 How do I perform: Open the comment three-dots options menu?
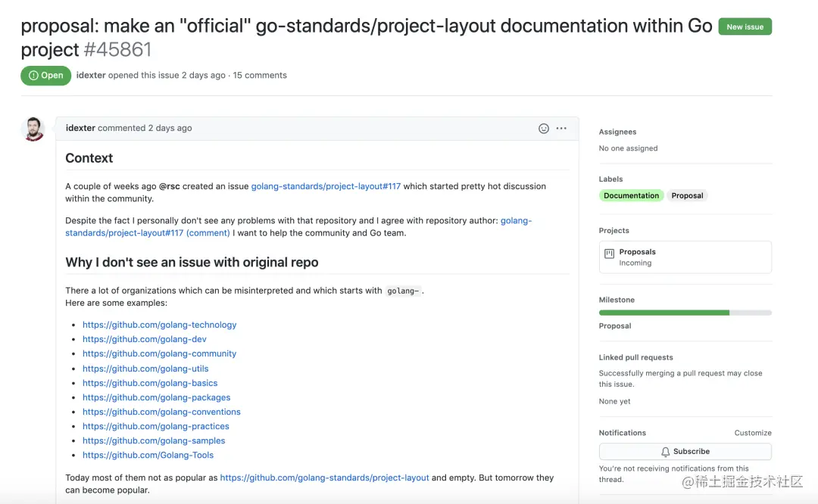561,129
